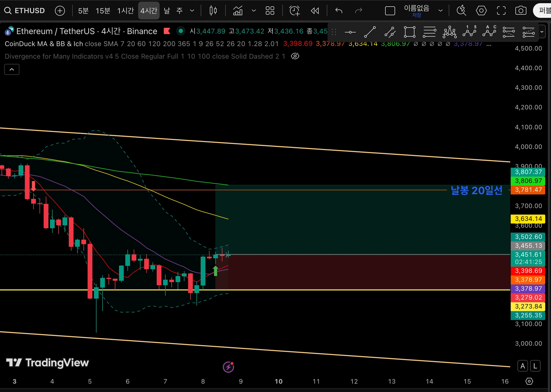
Task: Open the indicators menu icon
Action: [238, 11]
